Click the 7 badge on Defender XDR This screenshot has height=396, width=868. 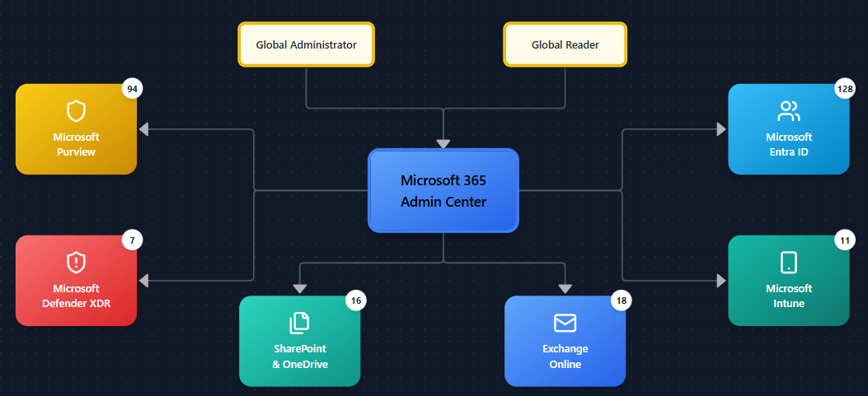click(x=132, y=240)
